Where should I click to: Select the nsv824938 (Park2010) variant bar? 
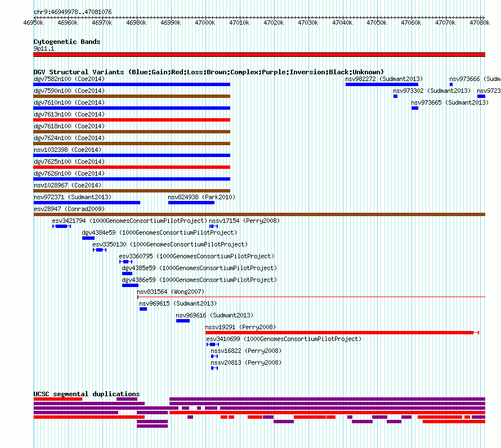[x=191, y=203]
